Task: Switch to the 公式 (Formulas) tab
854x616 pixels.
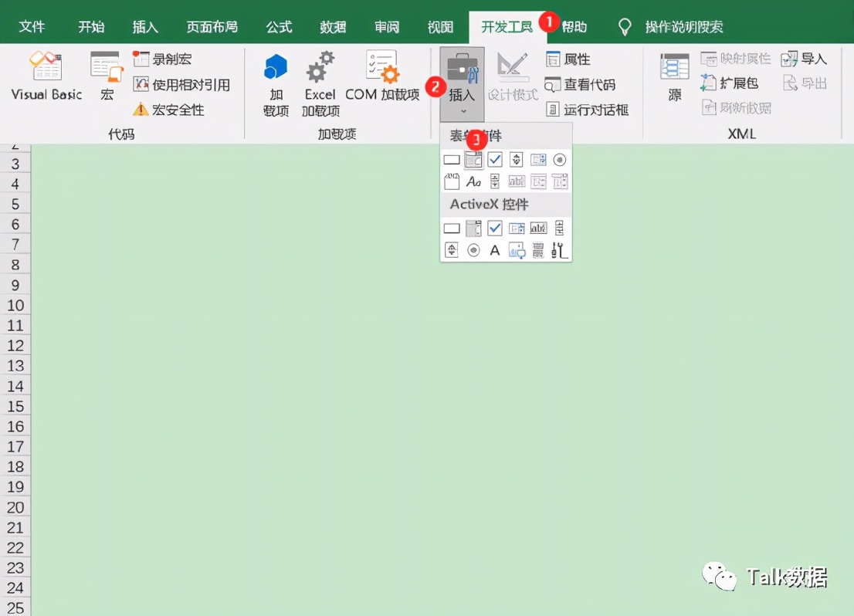Action: click(279, 26)
